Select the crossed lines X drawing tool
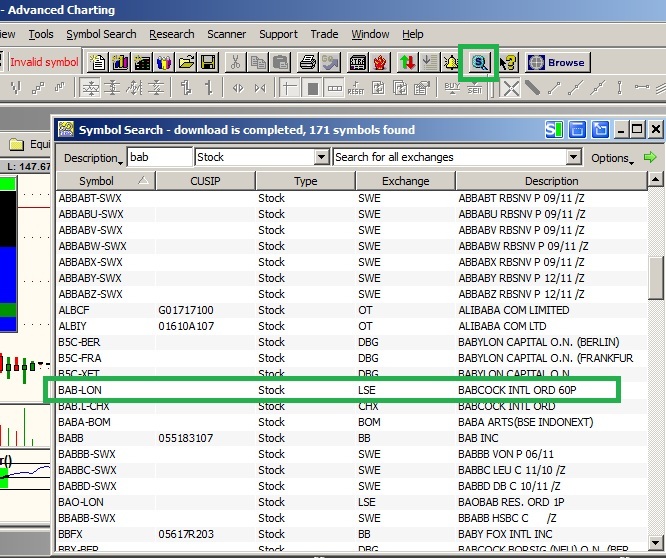Screen dimensions: 666x558 [x=511, y=88]
